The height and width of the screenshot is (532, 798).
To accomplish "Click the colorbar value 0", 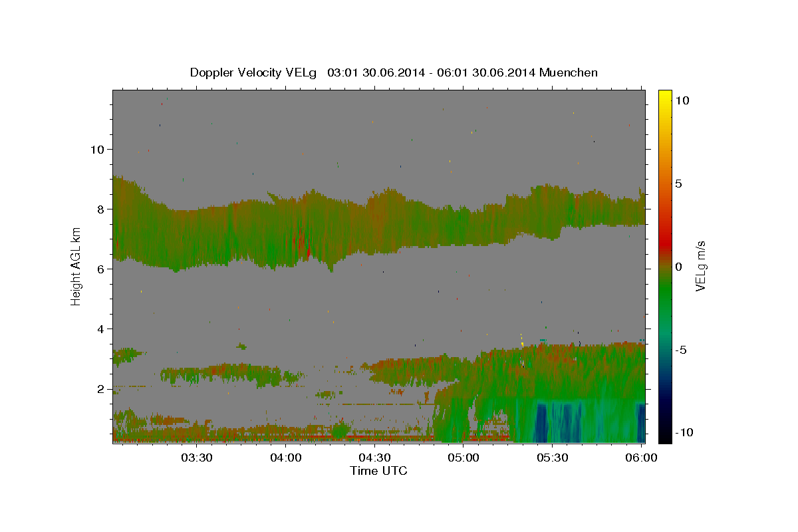I will 678,267.
